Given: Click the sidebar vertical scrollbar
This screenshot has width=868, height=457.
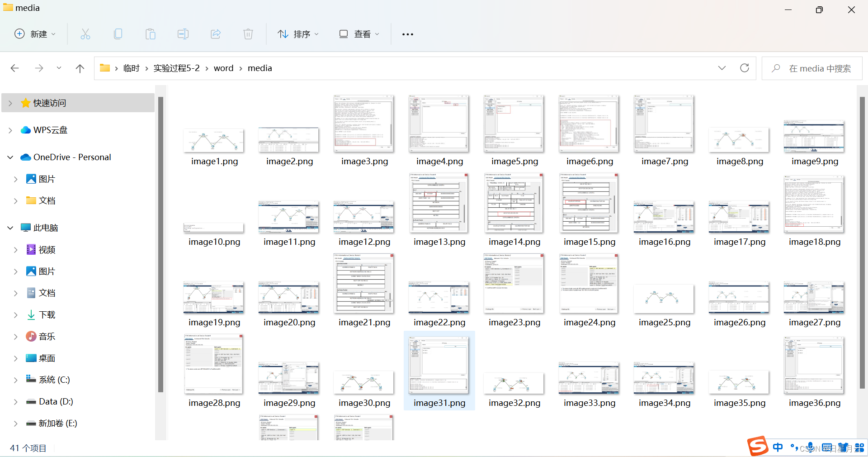Looking at the screenshot, I should click(160, 244).
